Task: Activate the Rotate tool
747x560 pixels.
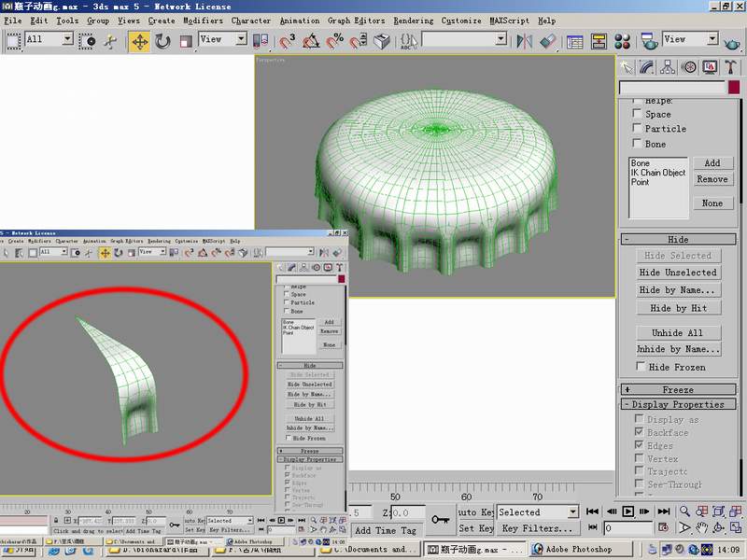Action: click(x=162, y=41)
